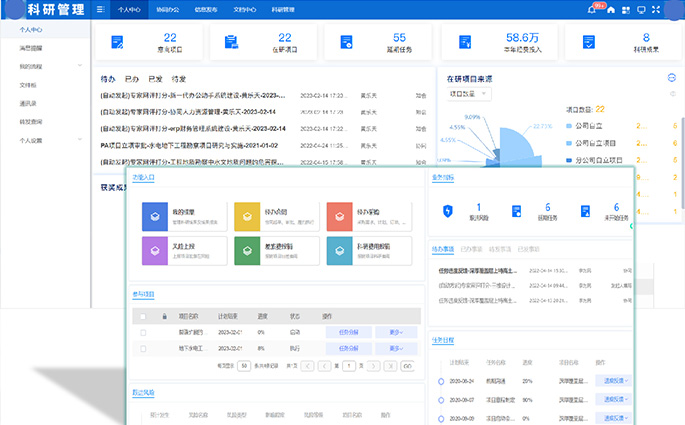Open the notification bell icon
Image resolution: width=685 pixels, height=425 pixels.
[x=591, y=9]
